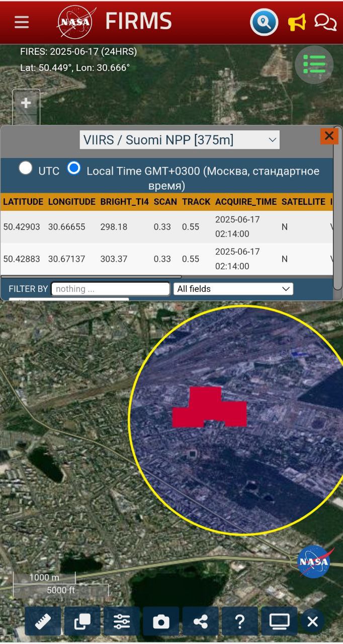343x644 pixels.
Task: Select the measure ruler tool
Action: pos(42,621)
